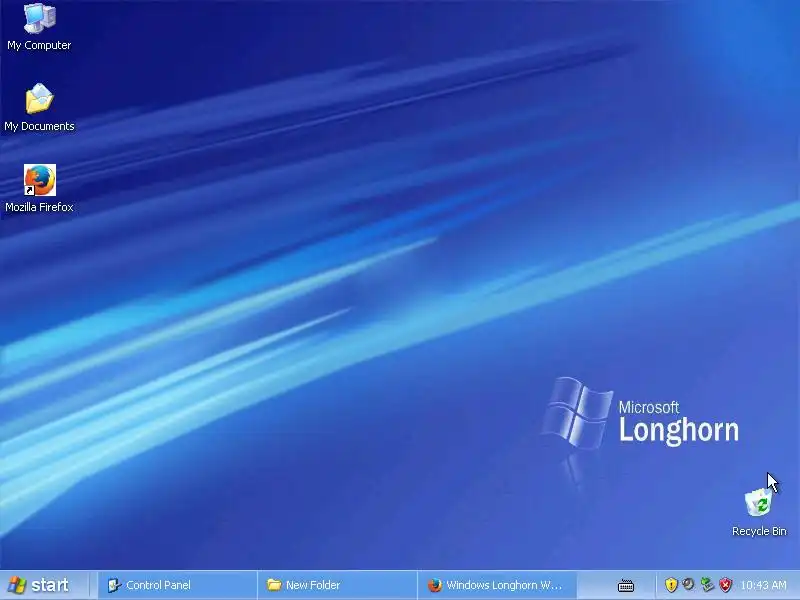This screenshot has height=600, width=800.
Task: Select the Mozilla Firefox shortcut icon
Action: tap(39, 180)
